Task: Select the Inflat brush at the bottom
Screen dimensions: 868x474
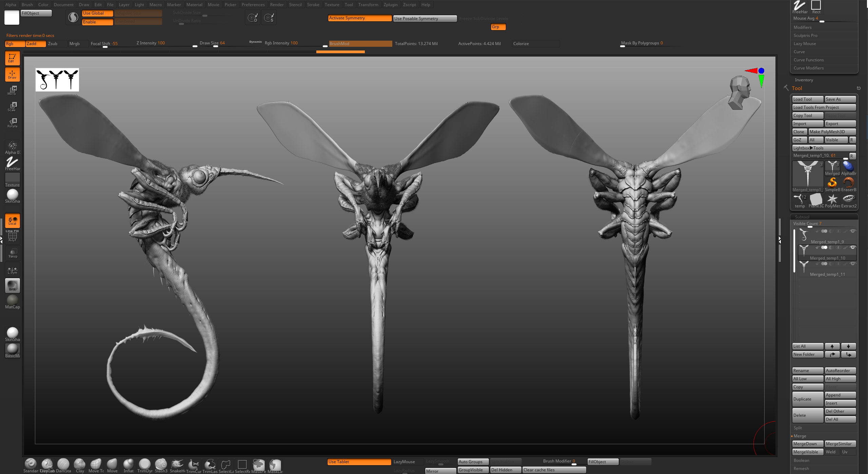Action: click(x=129, y=465)
